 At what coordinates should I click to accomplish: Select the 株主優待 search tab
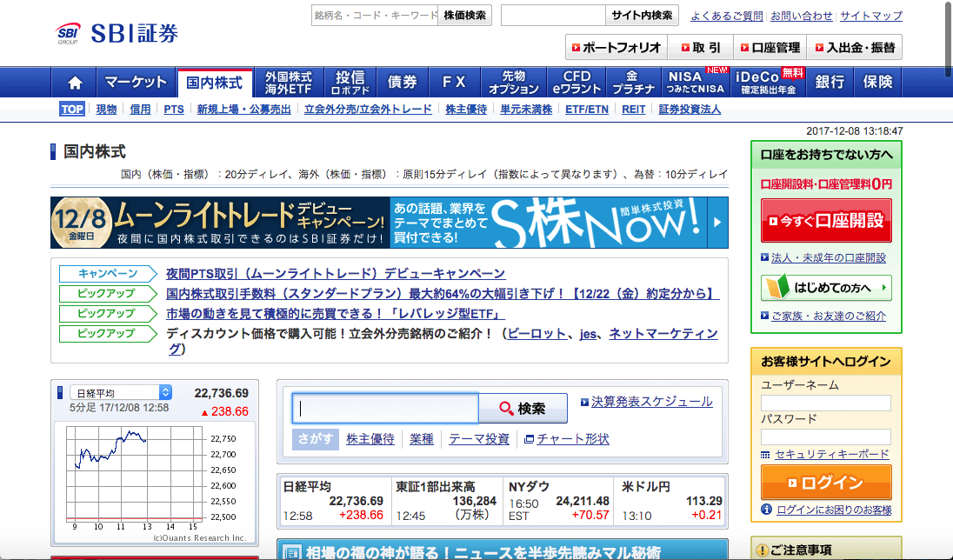(x=370, y=439)
